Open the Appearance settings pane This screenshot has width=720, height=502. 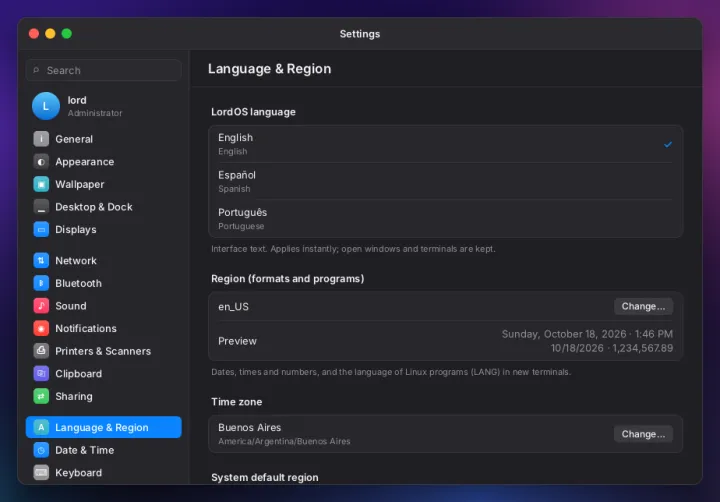(104, 162)
